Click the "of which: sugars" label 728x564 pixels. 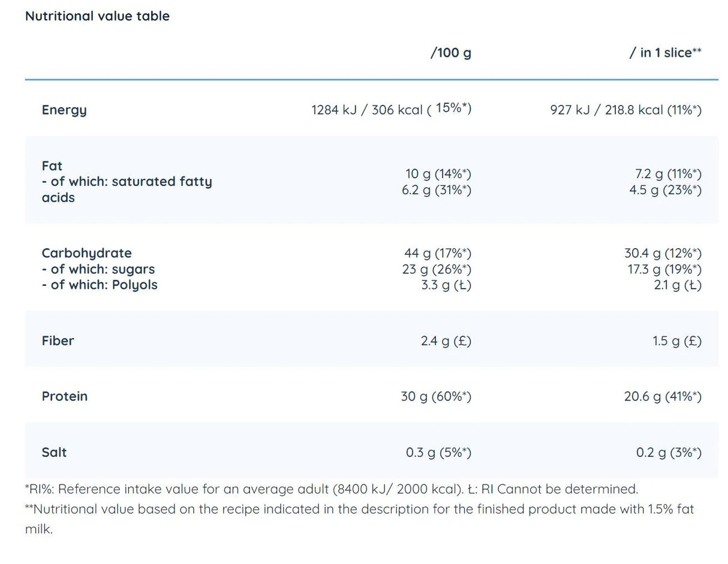tap(98, 269)
